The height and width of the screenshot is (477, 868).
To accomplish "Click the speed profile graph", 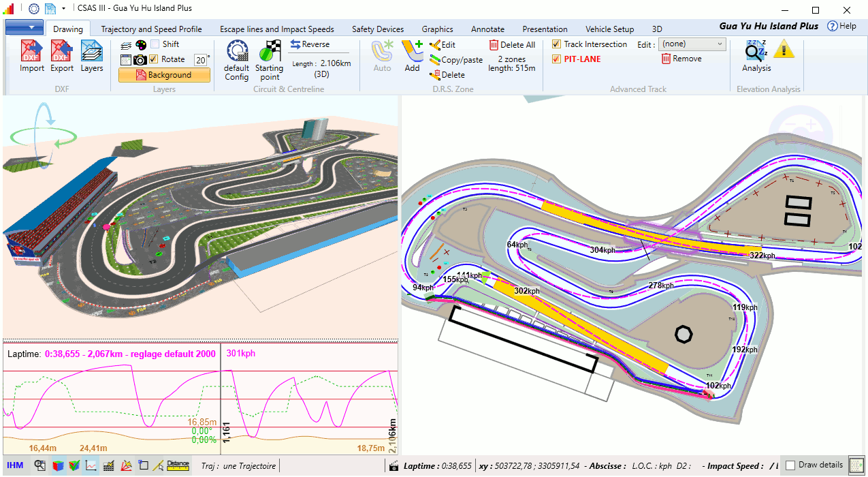I will click(200, 399).
